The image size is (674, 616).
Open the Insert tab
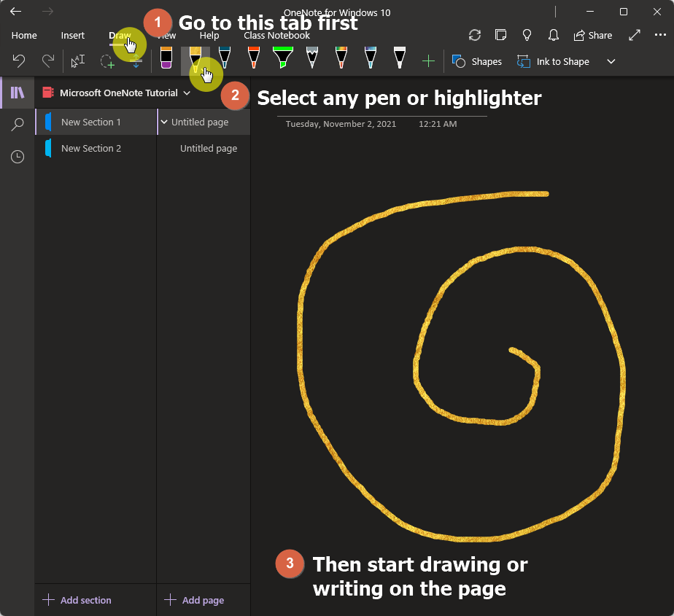click(73, 35)
